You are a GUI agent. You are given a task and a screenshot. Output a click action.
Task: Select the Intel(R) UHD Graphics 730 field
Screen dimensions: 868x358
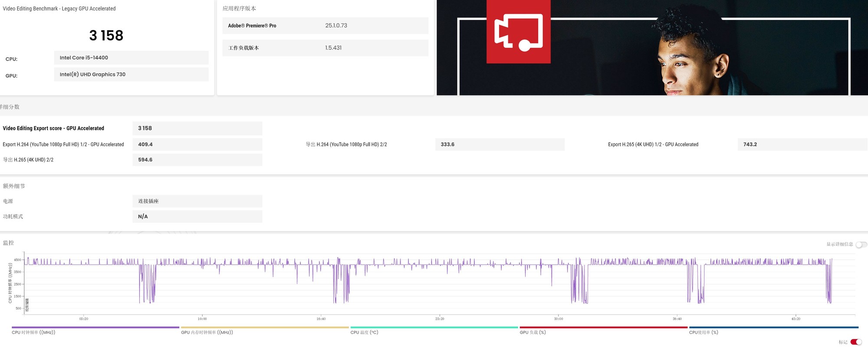click(131, 75)
